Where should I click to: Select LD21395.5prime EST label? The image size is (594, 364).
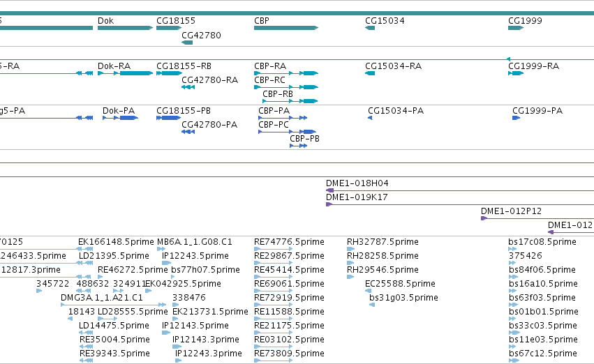click(x=114, y=256)
